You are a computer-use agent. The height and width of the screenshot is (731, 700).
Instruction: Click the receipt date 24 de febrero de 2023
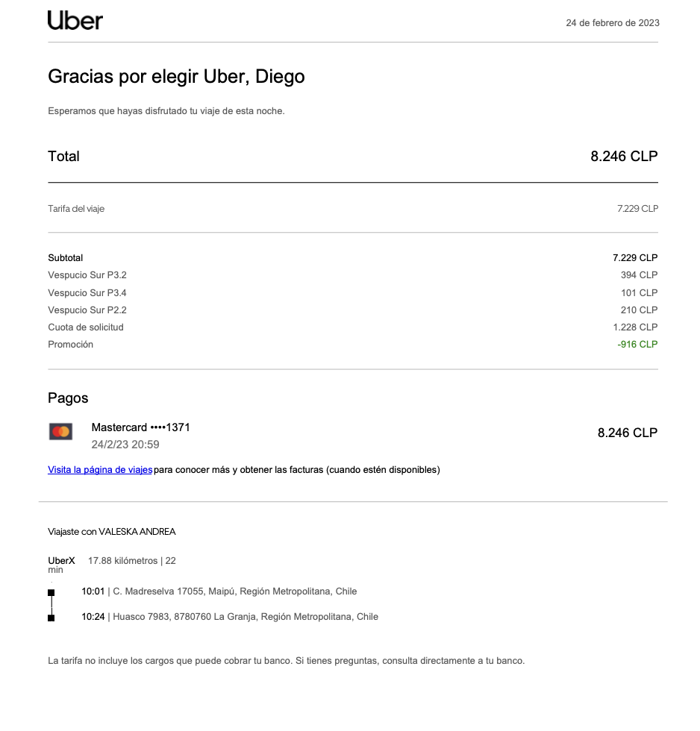pos(612,23)
